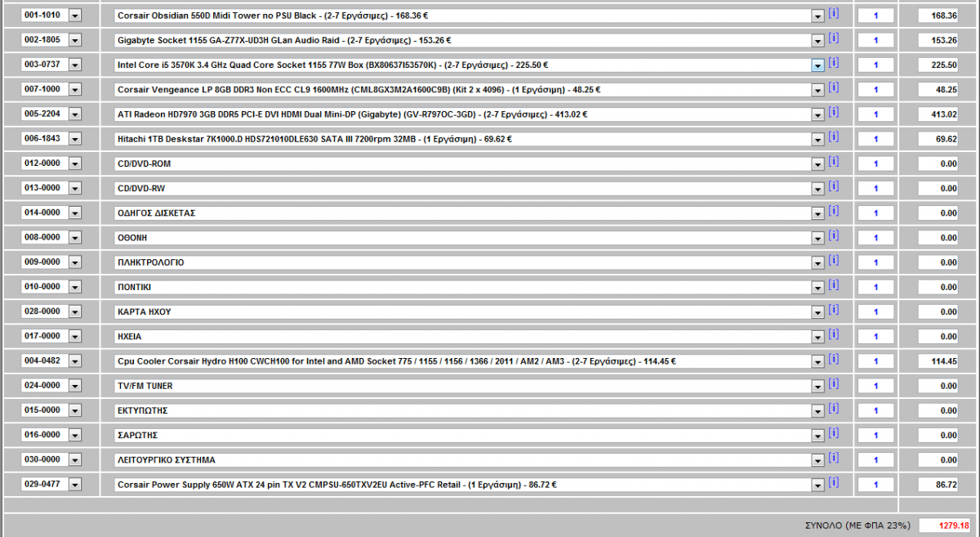Click quantity field for ATI Radeon HD7970 row
Image resolution: width=980 pixels, height=537 pixels.
[875, 114]
